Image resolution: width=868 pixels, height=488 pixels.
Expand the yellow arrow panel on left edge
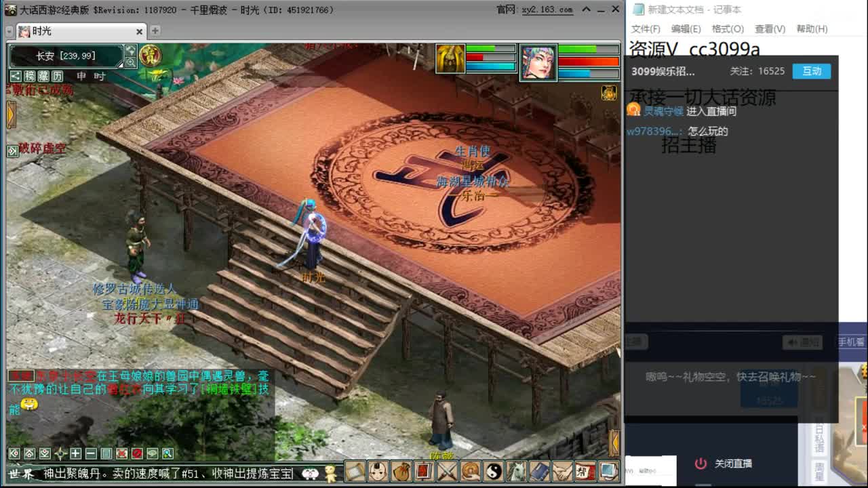pyautogui.click(x=11, y=114)
